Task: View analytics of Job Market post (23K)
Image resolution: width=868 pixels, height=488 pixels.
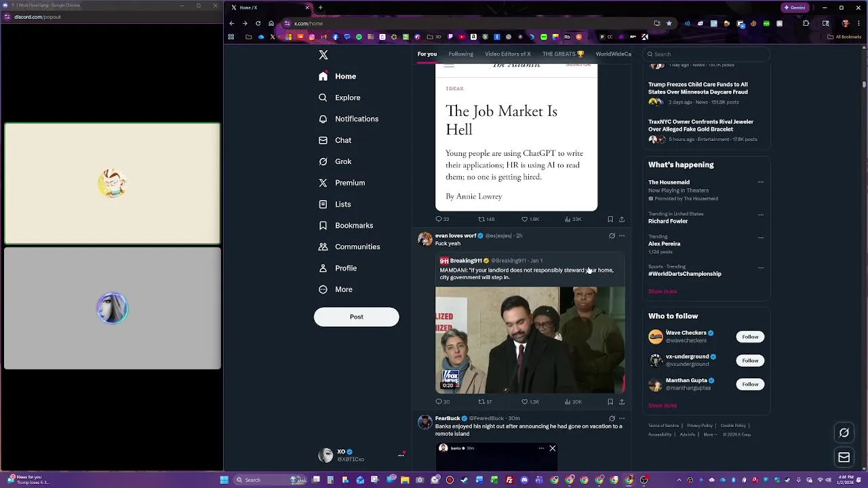Action: pos(573,219)
